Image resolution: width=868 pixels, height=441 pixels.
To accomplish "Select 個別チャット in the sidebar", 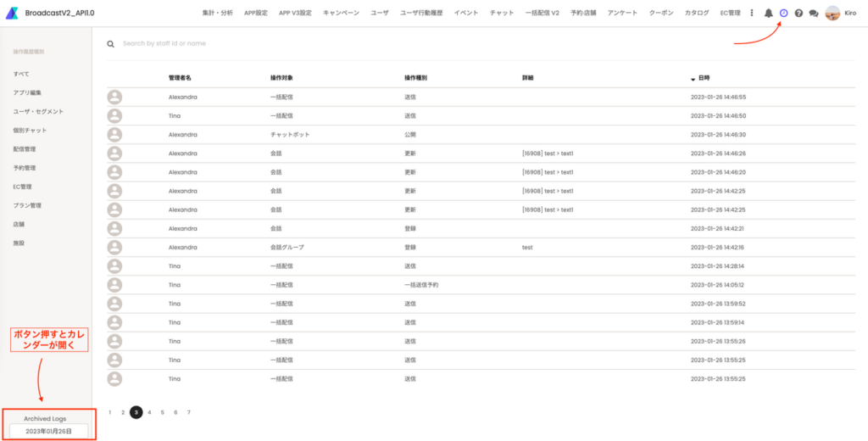I will (x=30, y=130).
